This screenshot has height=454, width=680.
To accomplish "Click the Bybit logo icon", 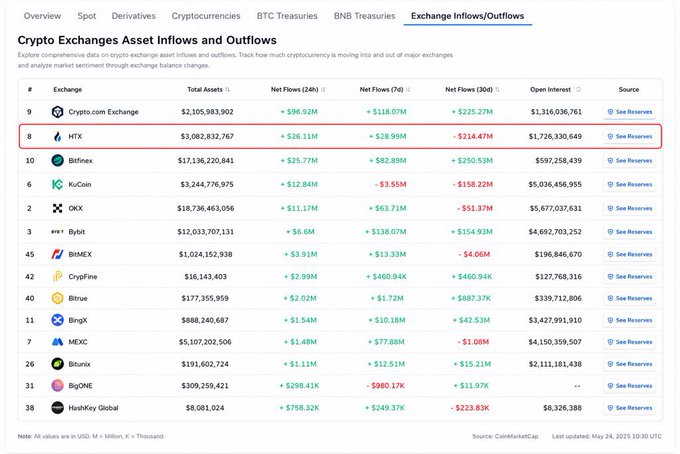I will pyautogui.click(x=57, y=232).
